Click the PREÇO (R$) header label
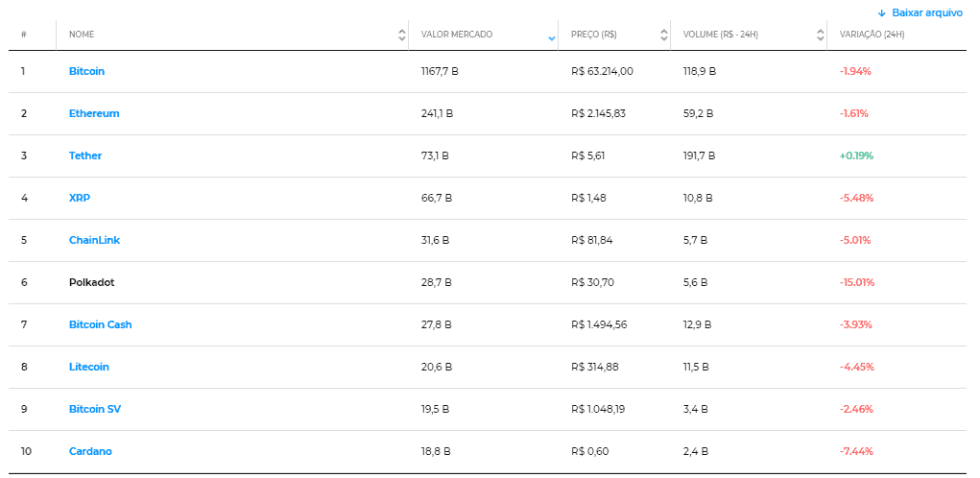The width and height of the screenshot is (980, 478). pos(594,35)
